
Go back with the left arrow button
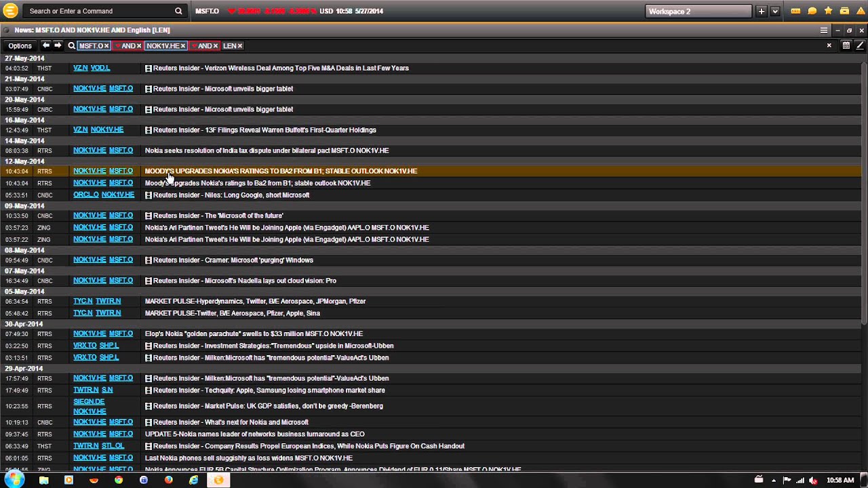[45, 45]
